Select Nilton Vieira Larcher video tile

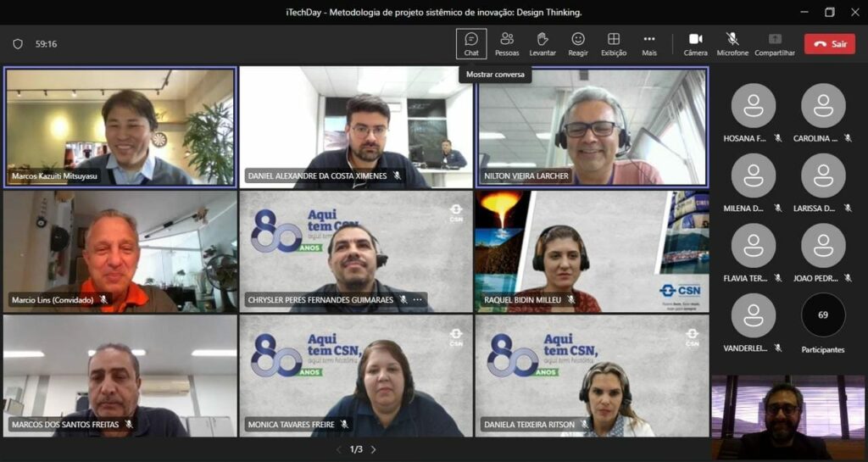592,126
